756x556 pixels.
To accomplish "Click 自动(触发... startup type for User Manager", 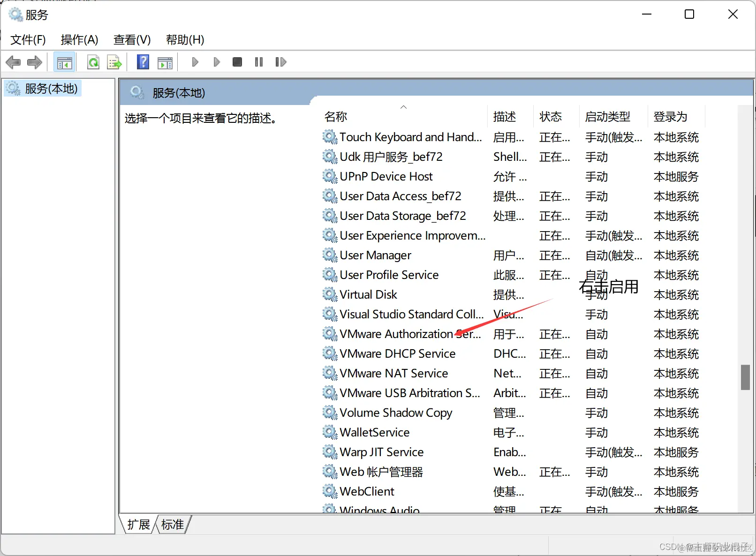I will click(x=614, y=255).
